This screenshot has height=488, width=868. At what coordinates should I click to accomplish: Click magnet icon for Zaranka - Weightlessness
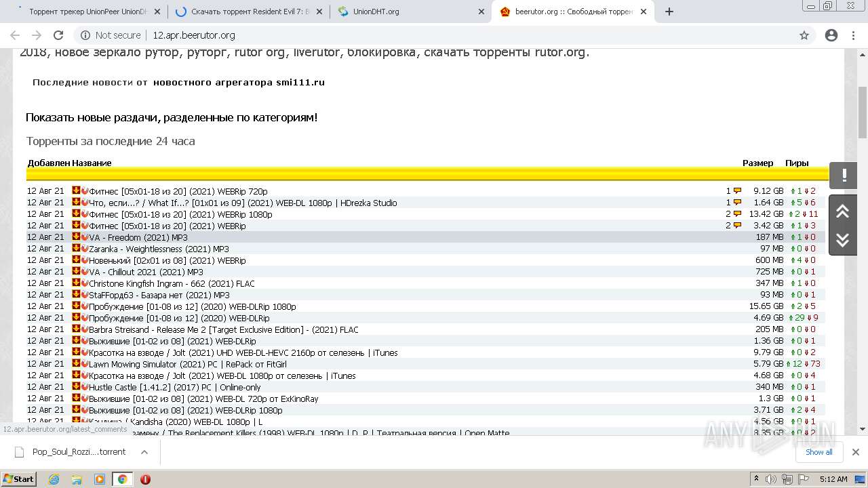tap(85, 249)
